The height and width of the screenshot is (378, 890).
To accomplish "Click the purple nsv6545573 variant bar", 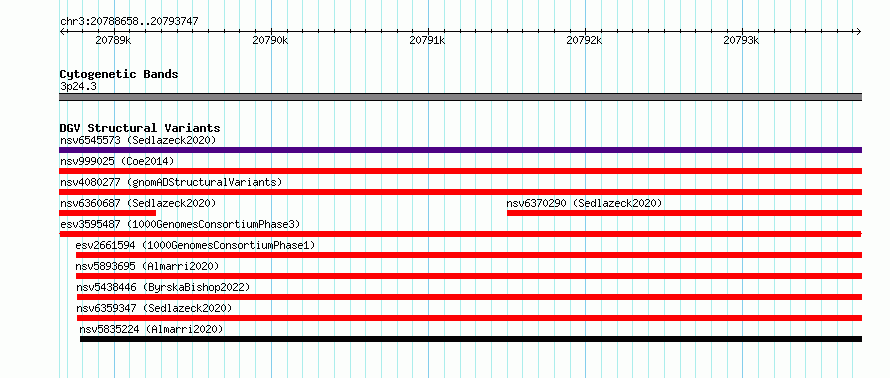I will tap(460, 150).
